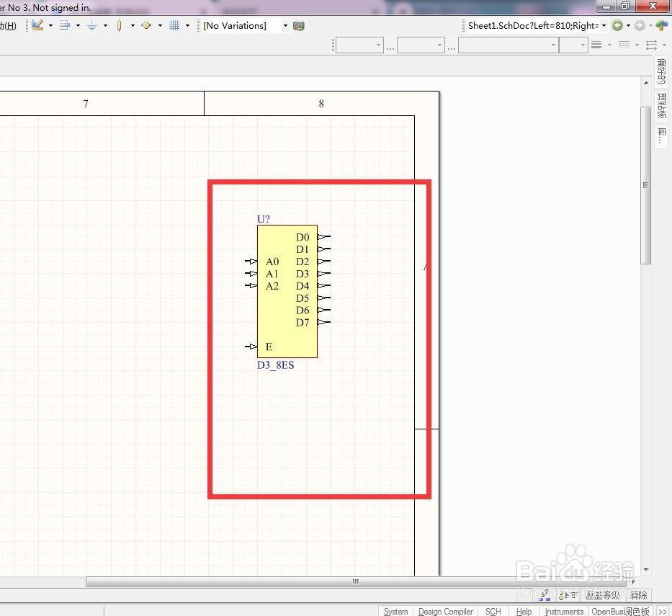
Task: Click the line style icon in formatting toolbar
Action: click(596, 45)
